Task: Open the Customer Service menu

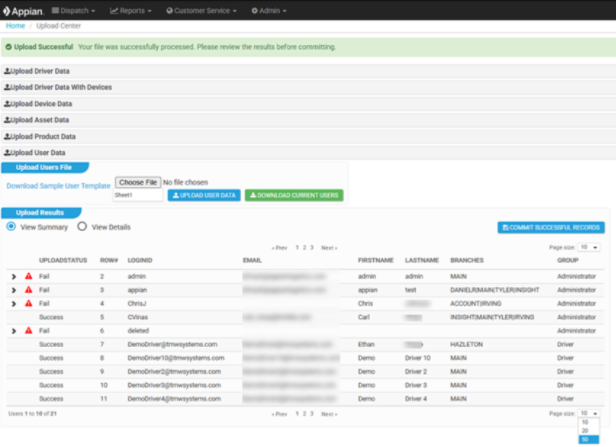Action: point(198,11)
